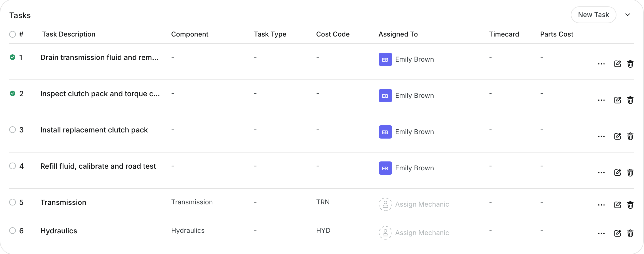Mark task 4 Refill fluid complete
The height and width of the screenshot is (254, 644).
pyautogui.click(x=13, y=166)
